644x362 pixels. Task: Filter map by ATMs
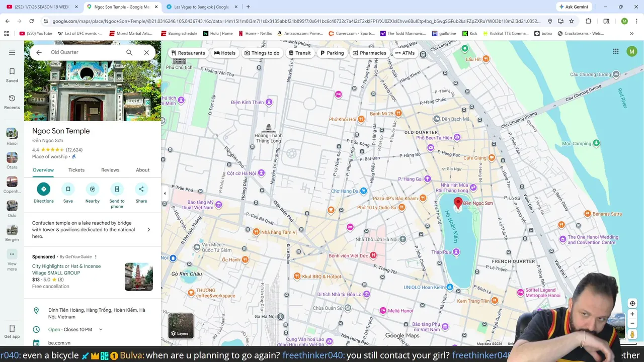coord(405,53)
